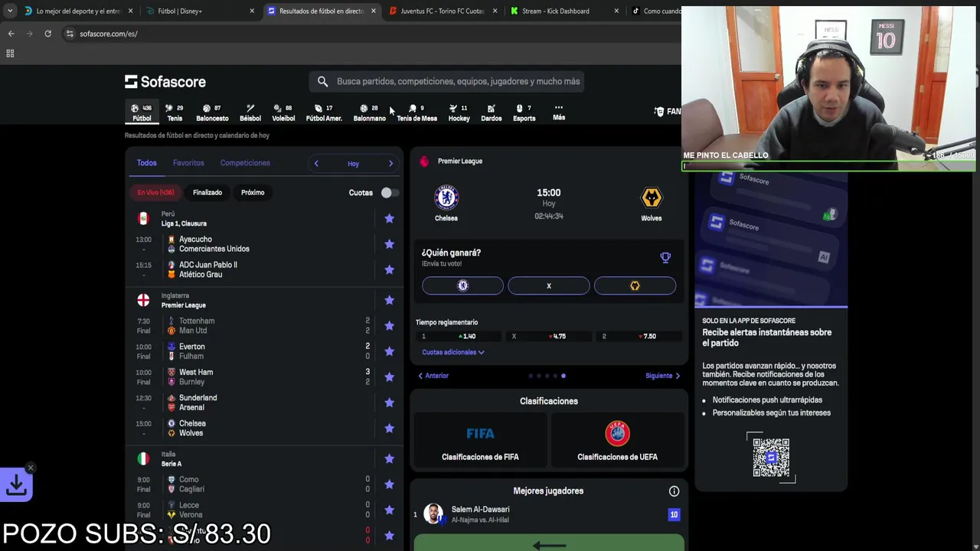Switch to Competiciones tab
This screenshot has width=980, height=551.
245,163
